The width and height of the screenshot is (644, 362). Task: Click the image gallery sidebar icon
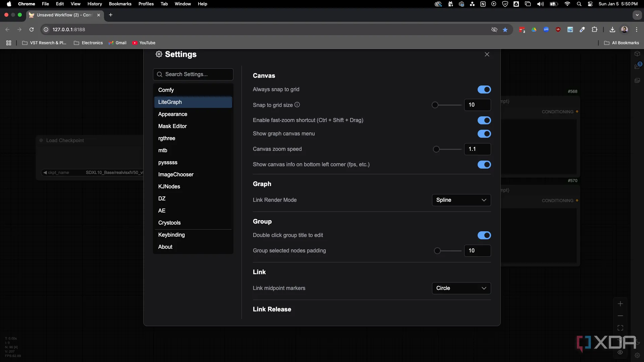(x=637, y=80)
